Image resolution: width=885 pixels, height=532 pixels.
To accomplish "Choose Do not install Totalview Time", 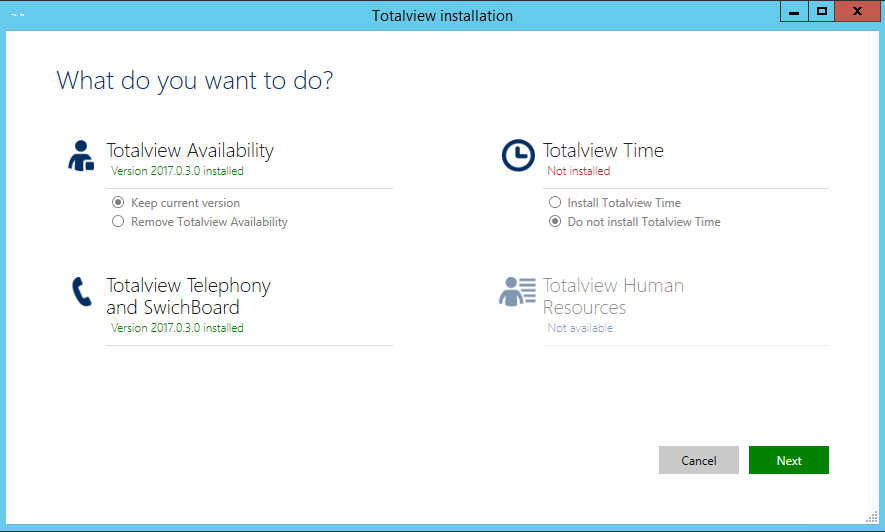I will coord(555,221).
